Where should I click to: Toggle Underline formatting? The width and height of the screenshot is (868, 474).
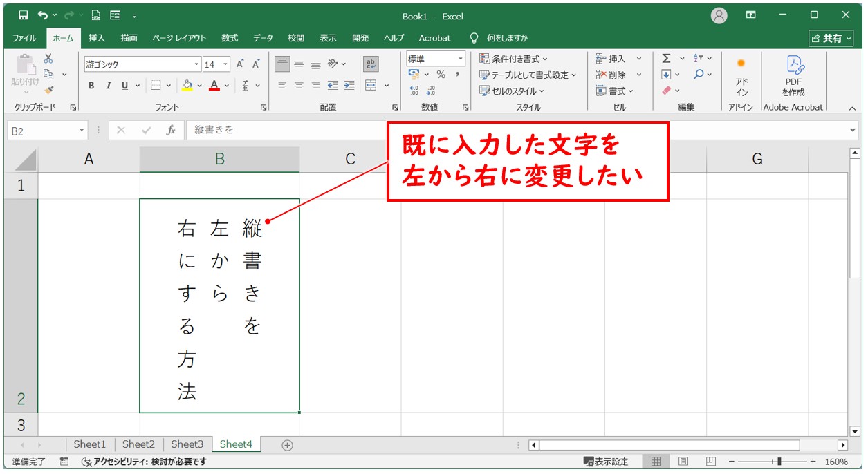point(125,86)
